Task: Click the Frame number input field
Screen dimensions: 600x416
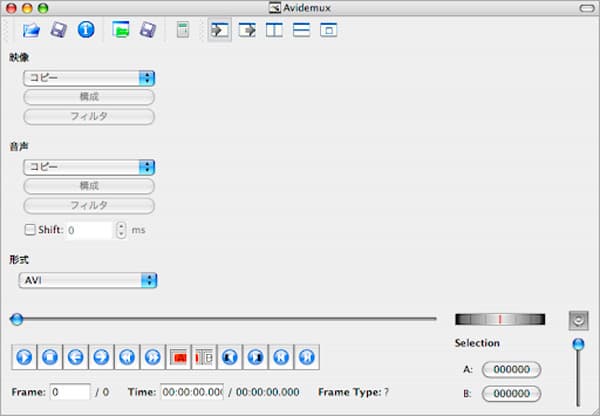Action: (70, 392)
